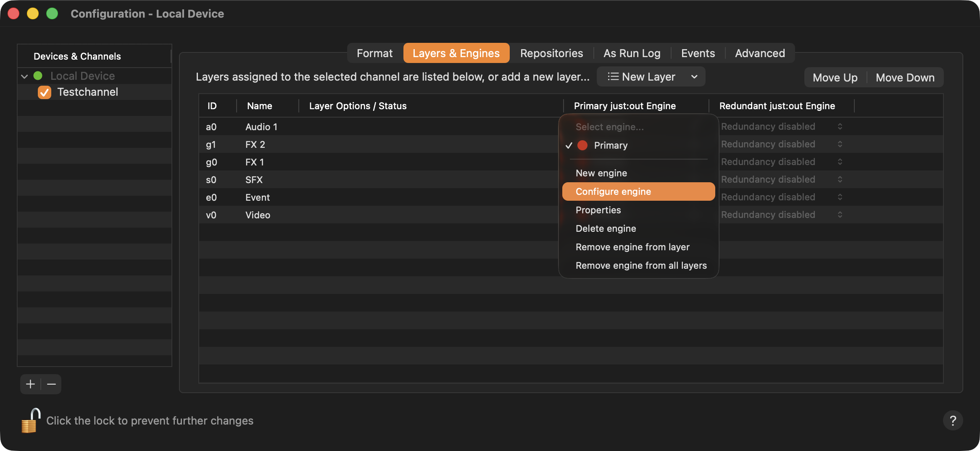980x451 pixels.
Task: Click the unlocked padlock icon
Action: [x=31, y=420]
